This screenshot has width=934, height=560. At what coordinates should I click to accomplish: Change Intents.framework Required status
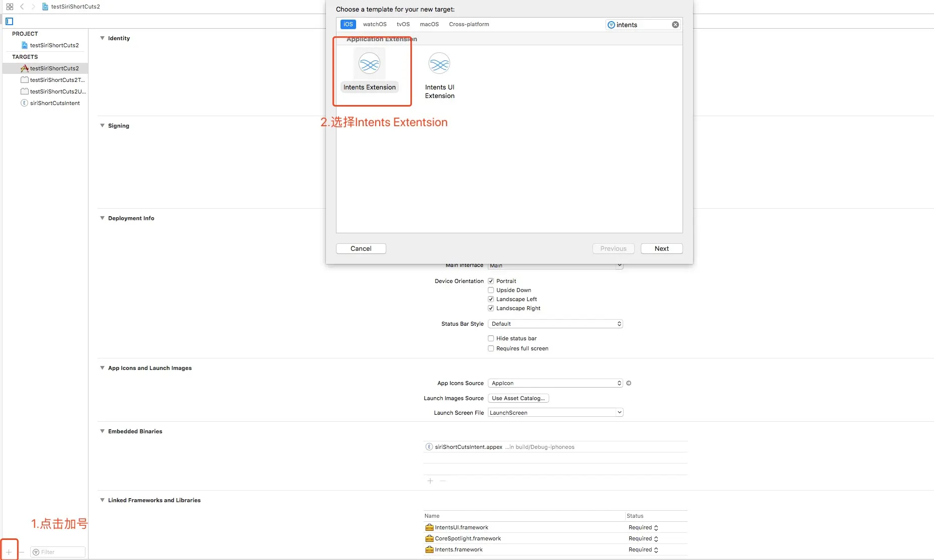(x=643, y=549)
